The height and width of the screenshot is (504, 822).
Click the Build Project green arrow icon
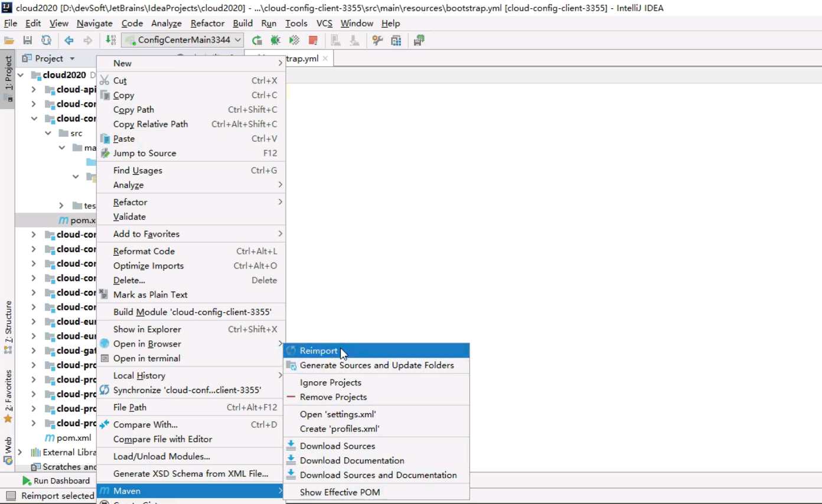110,40
